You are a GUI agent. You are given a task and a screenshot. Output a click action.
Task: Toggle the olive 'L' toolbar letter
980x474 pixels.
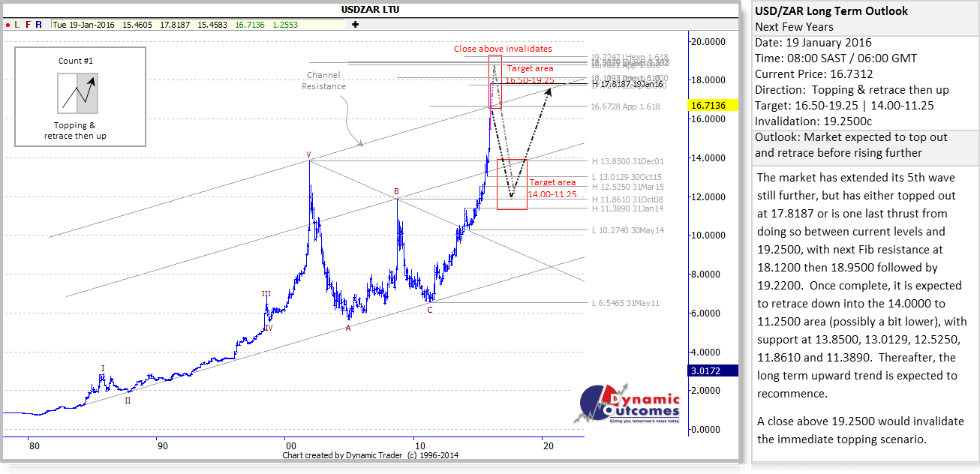click(x=17, y=25)
